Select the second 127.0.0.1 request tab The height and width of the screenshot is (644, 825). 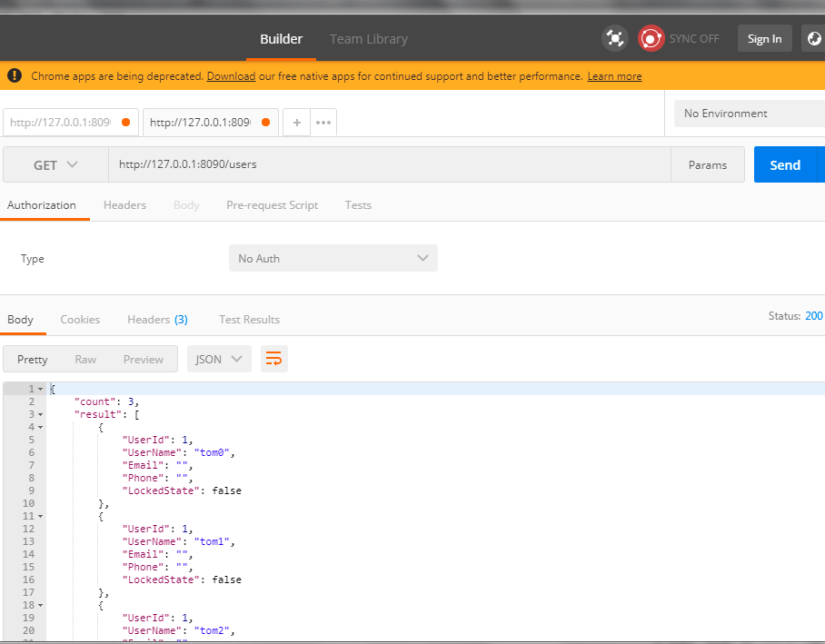pos(211,123)
